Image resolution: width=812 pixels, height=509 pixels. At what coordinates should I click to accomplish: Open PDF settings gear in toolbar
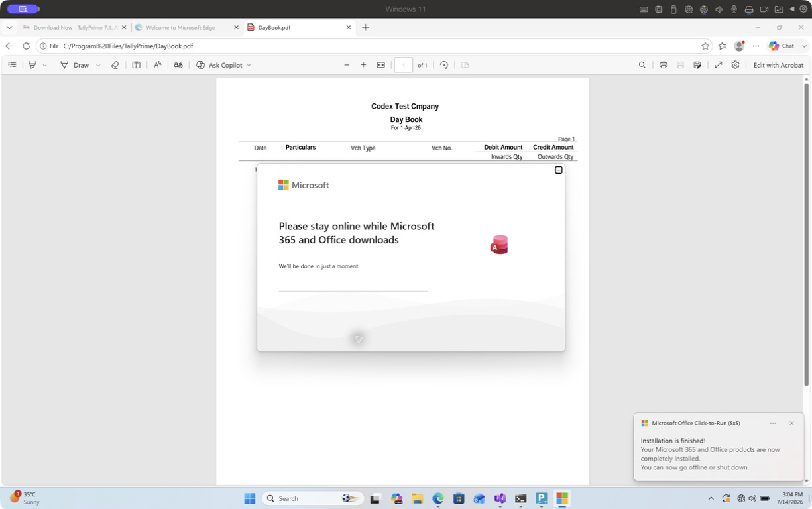coord(735,65)
